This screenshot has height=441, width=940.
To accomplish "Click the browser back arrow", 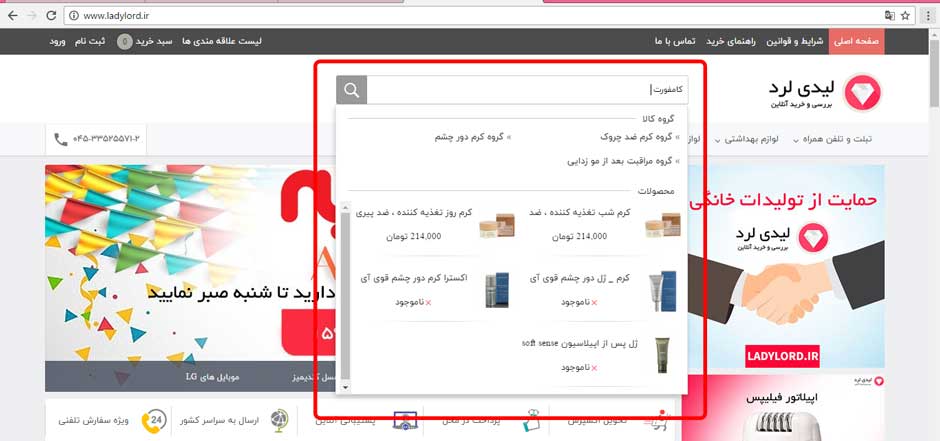I will 12,16.
